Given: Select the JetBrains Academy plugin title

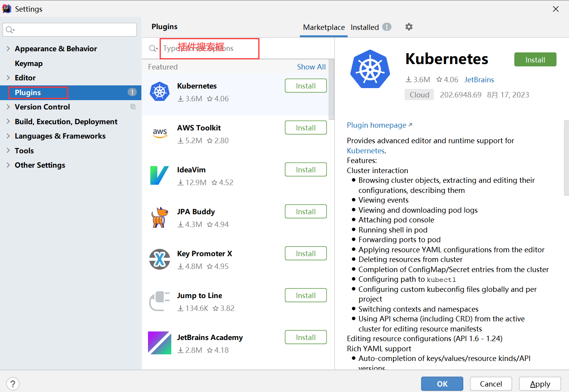Looking at the screenshot, I should pos(210,337).
